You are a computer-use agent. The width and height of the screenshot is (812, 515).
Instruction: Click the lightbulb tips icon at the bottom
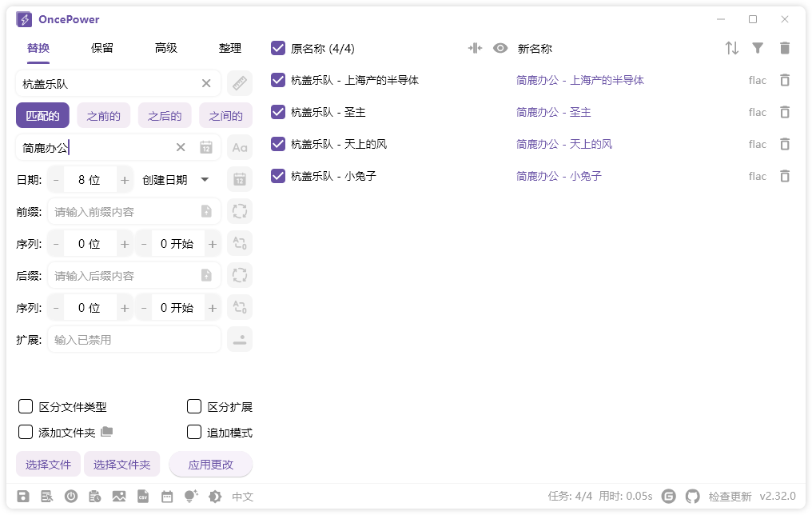tap(189, 496)
